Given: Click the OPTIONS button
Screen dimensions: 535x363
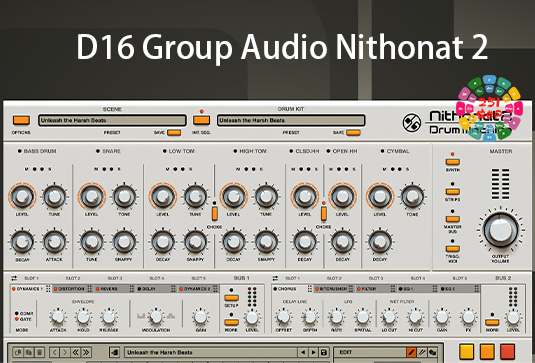Looking at the screenshot, I should click(21, 120).
